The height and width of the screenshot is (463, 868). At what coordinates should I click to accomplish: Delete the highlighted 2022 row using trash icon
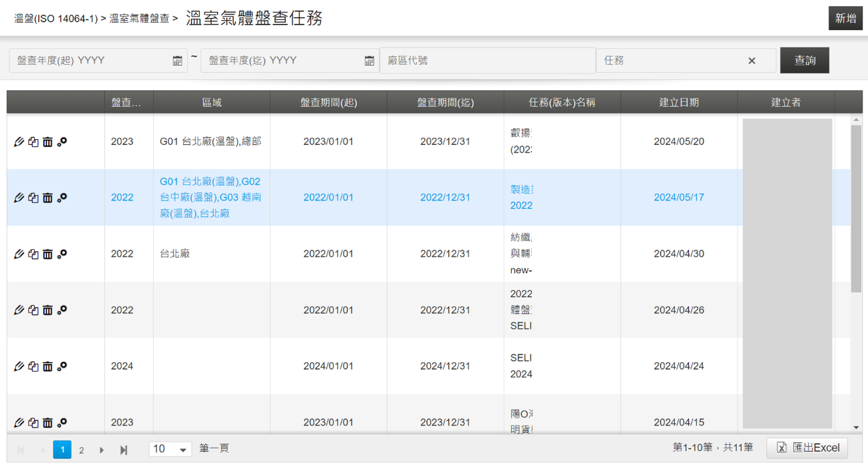tap(47, 198)
